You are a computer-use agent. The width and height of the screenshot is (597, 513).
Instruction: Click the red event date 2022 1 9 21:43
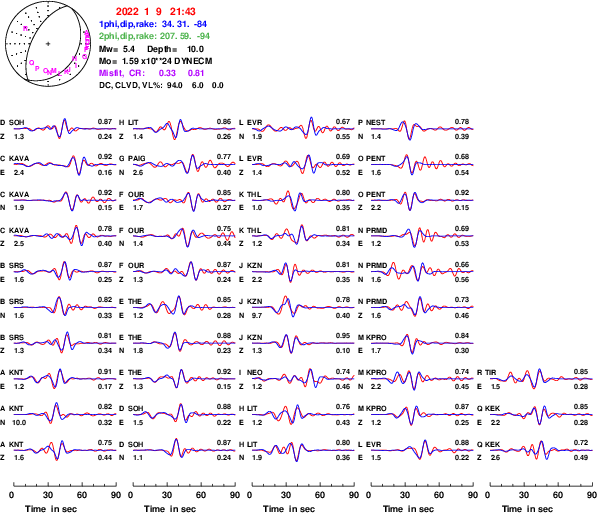click(155, 12)
